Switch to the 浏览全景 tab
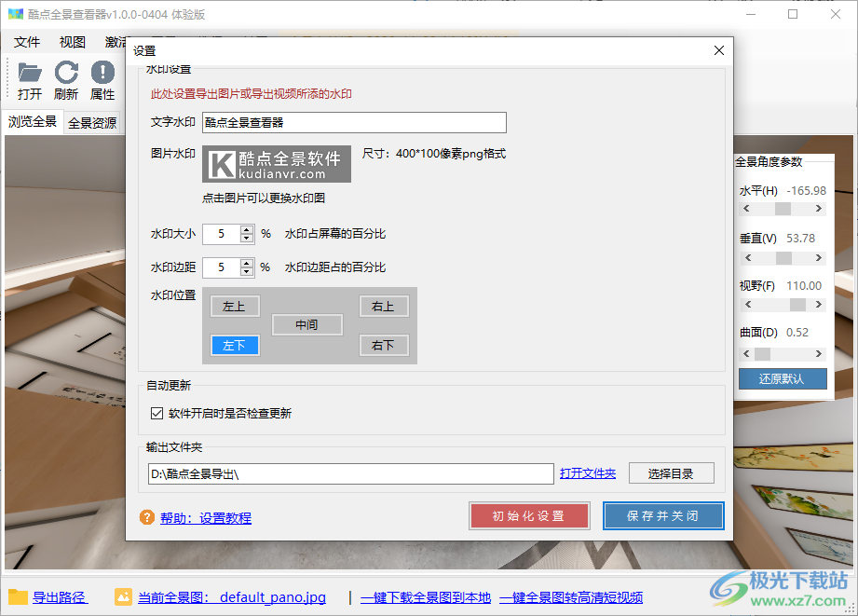Viewport: 858px width, 616px height. (x=33, y=121)
